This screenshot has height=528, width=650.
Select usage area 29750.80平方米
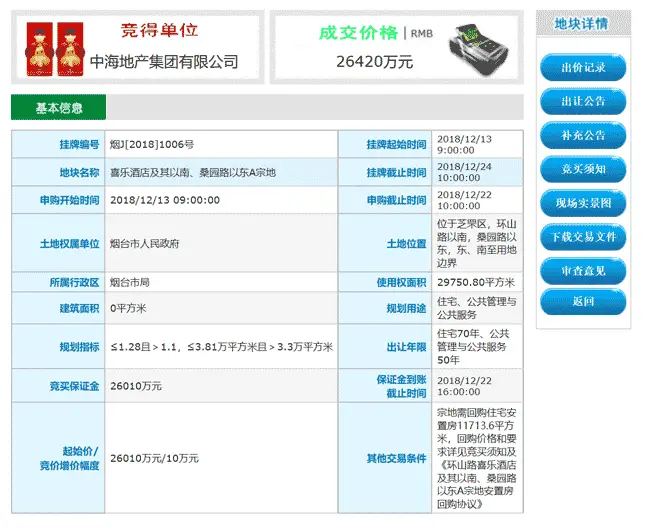tap(476, 282)
